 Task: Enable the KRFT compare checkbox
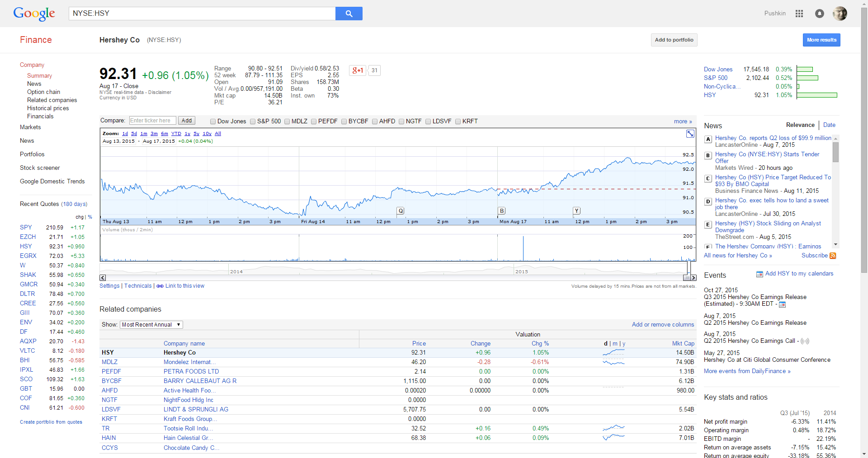point(458,122)
